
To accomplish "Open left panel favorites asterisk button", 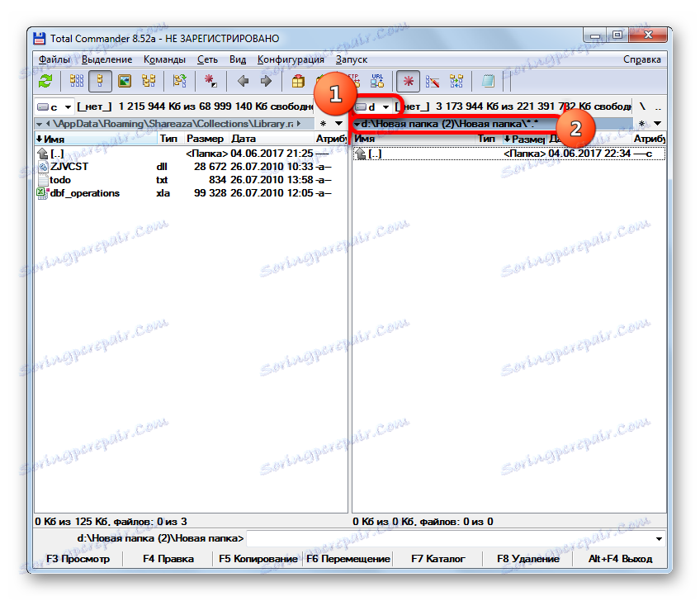I will click(324, 123).
